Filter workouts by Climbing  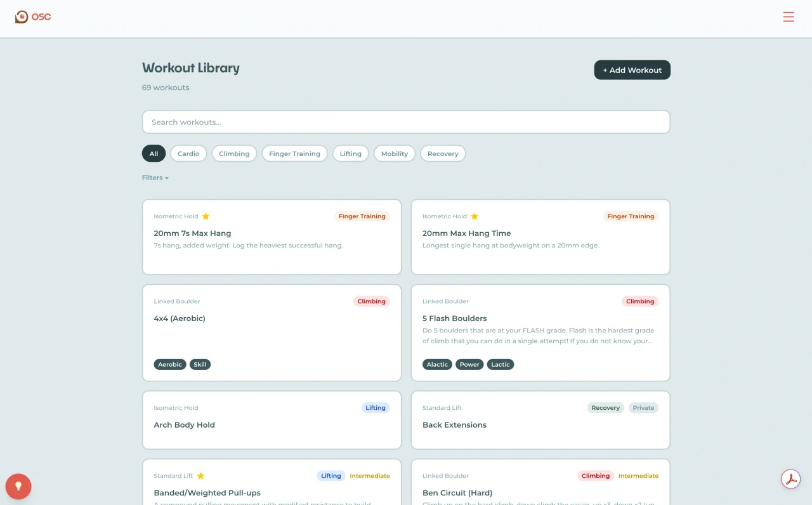[x=234, y=154]
